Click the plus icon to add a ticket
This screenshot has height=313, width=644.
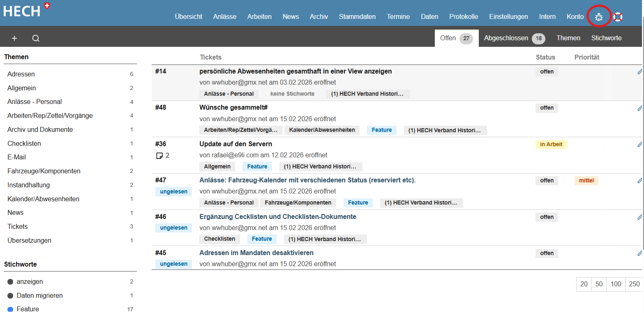14,38
